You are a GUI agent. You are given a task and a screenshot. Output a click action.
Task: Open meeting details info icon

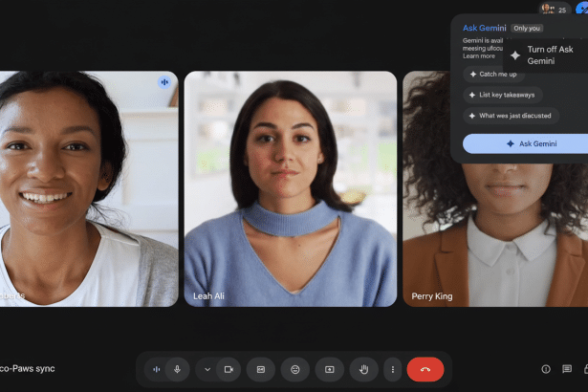click(x=546, y=369)
